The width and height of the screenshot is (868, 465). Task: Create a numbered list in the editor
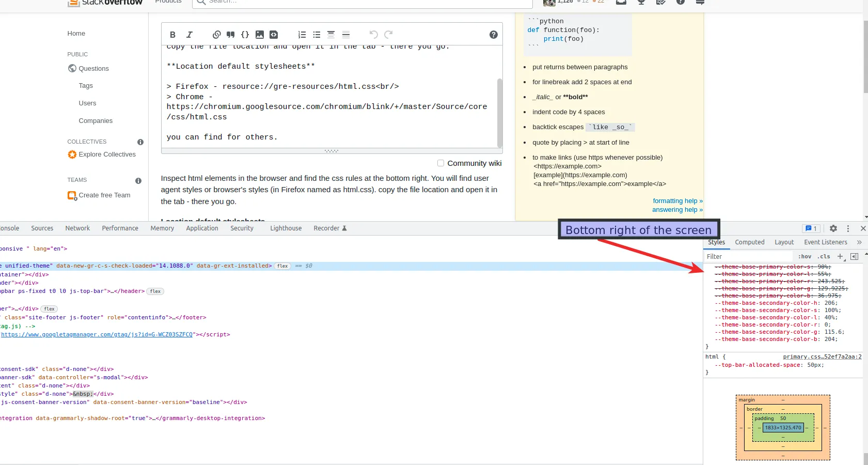302,35
